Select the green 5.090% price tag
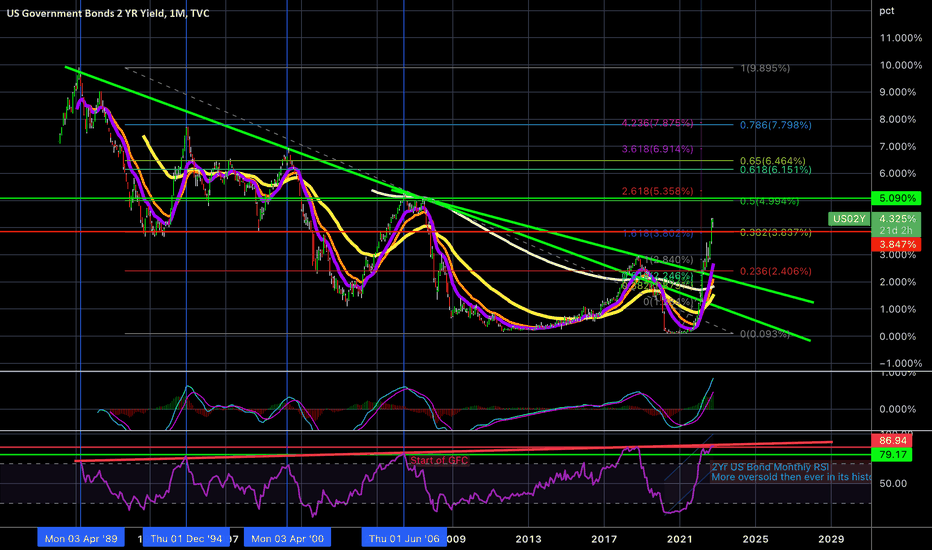 [x=896, y=198]
